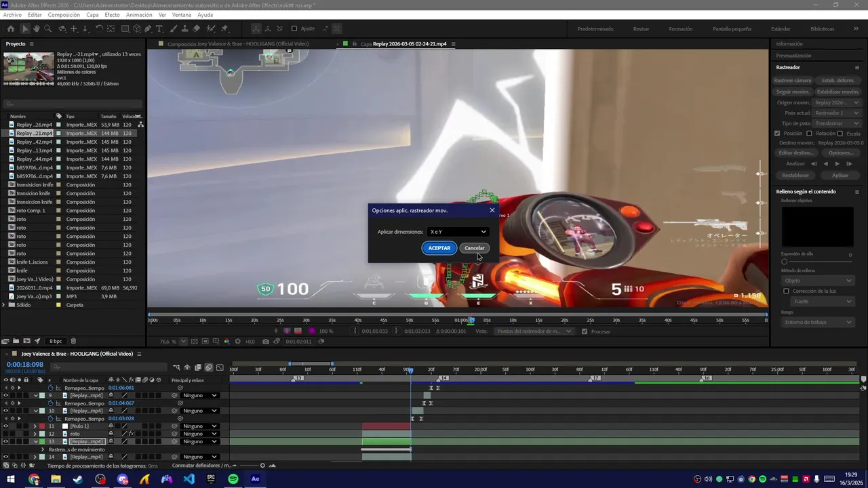Toggle the Escala checkbox in Rastreador

[x=840, y=134]
